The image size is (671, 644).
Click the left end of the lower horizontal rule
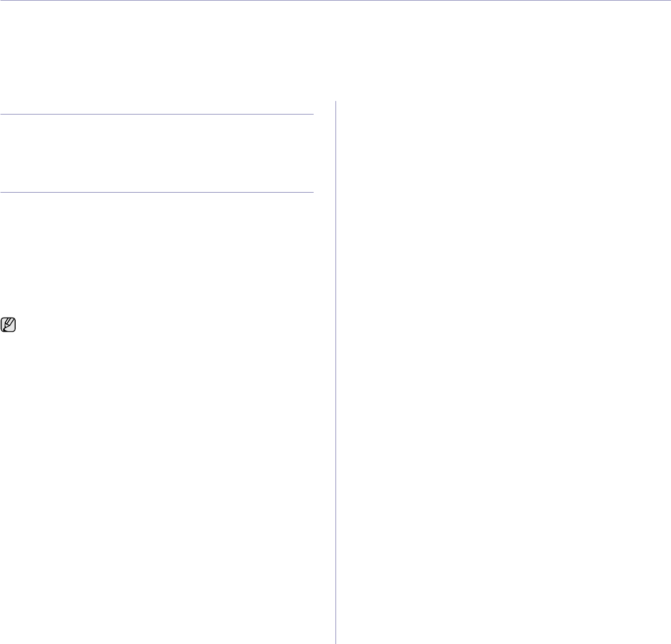(x=2, y=193)
